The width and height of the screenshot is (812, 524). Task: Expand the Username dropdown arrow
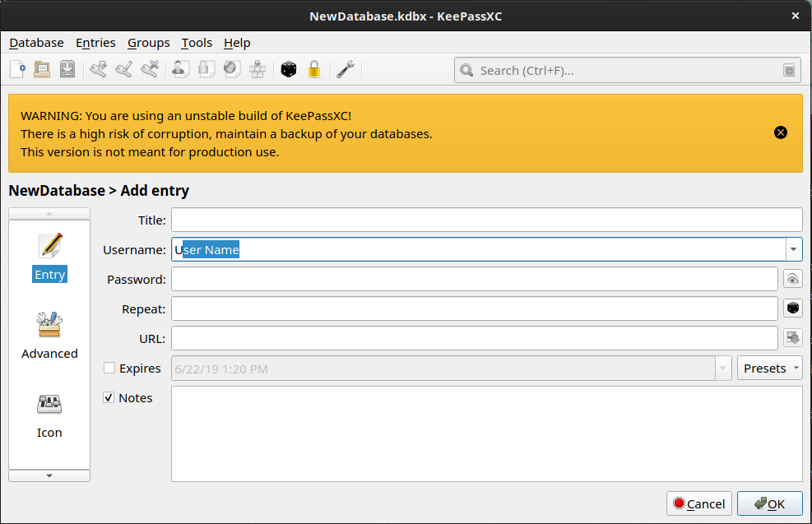(793, 249)
